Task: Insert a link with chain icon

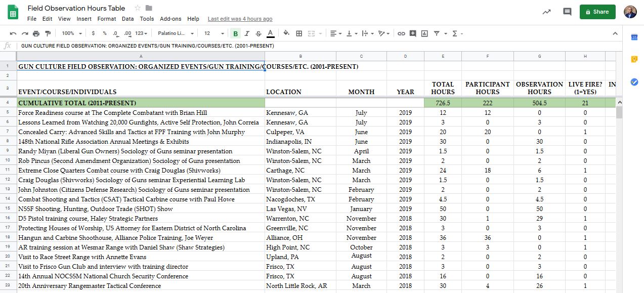Action: pos(401,33)
